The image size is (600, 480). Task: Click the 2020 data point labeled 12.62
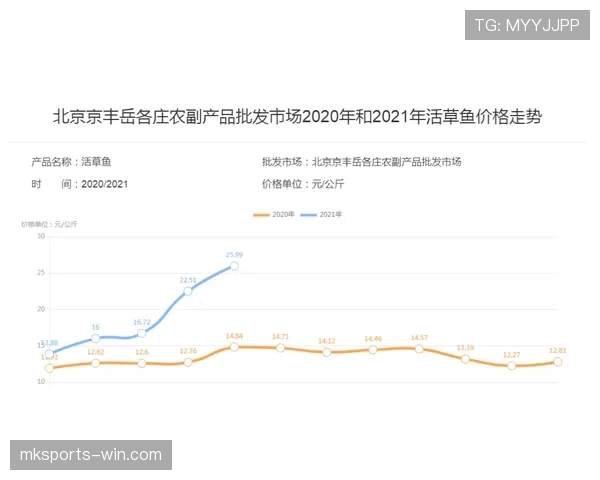point(96,363)
